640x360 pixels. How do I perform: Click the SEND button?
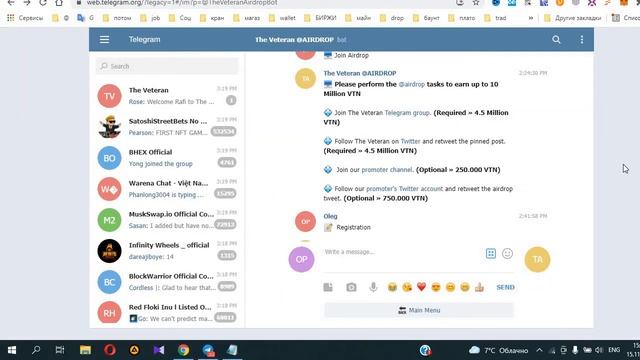point(505,287)
